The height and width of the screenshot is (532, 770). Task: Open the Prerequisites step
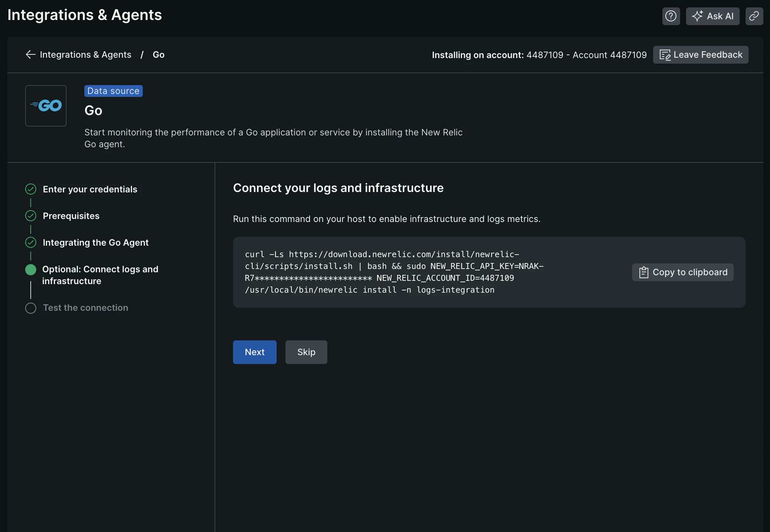click(x=71, y=216)
